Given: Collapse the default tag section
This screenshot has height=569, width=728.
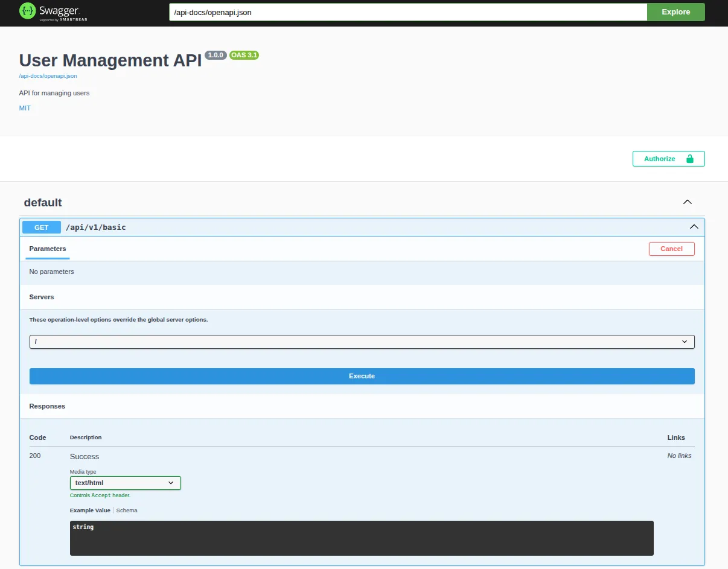Looking at the screenshot, I should click(688, 202).
